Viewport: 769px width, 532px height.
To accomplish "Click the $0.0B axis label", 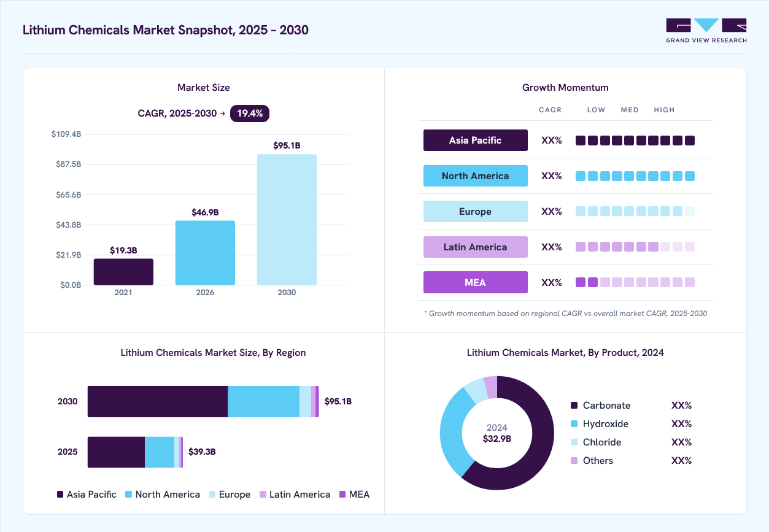I will (70, 285).
